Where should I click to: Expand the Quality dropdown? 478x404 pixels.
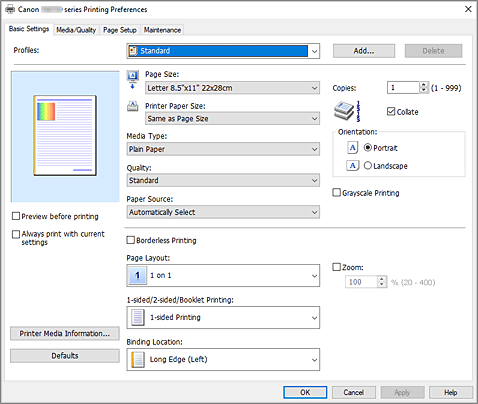223,180
